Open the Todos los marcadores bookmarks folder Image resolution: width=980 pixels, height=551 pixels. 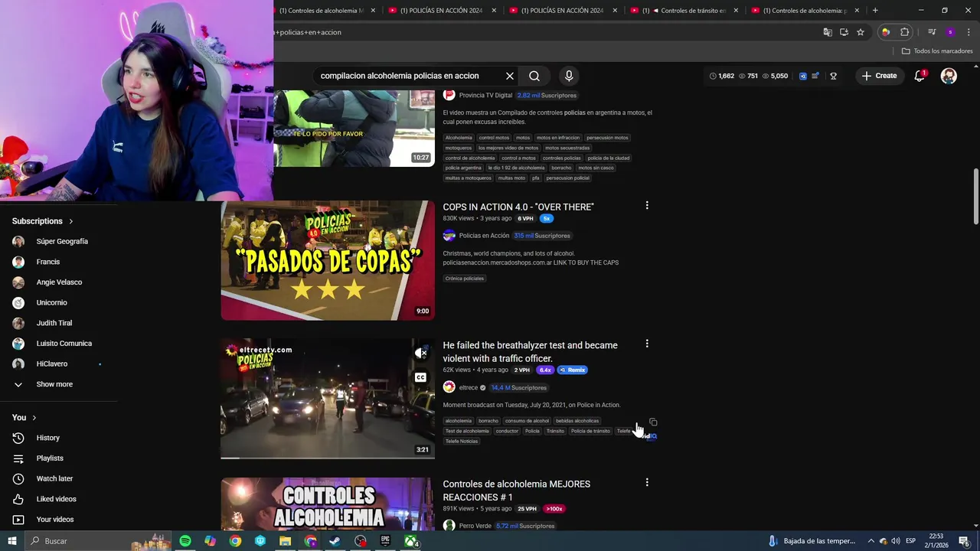click(937, 51)
